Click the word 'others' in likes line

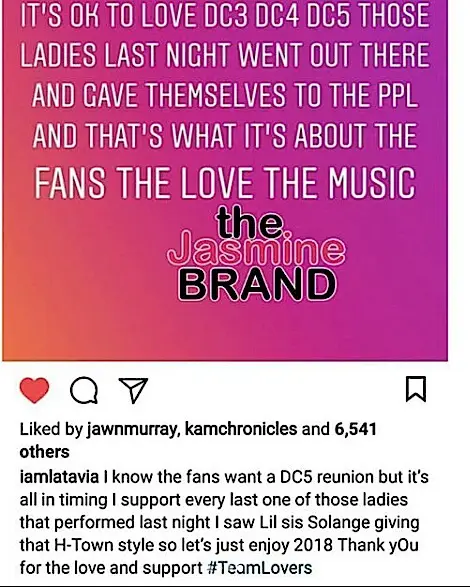(44, 452)
